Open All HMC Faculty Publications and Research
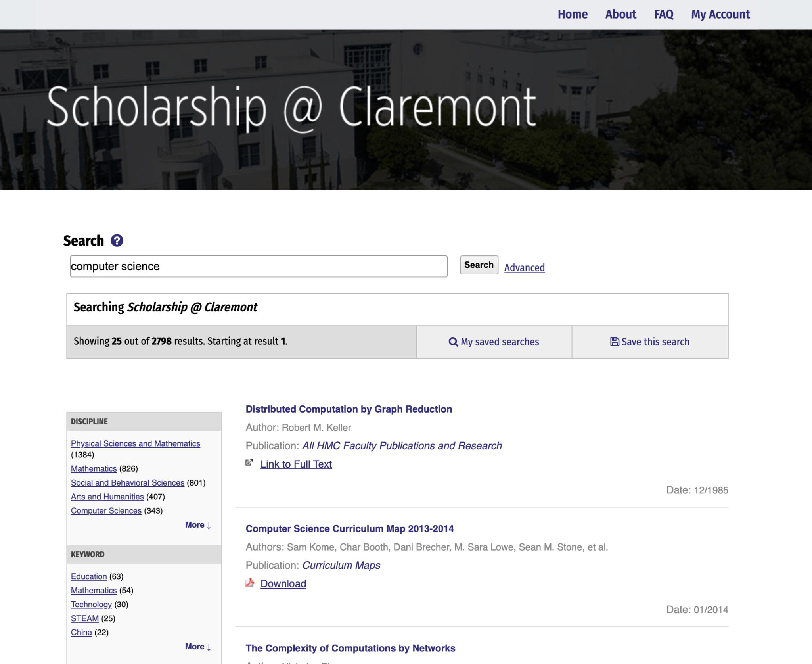 coord(401,445)
